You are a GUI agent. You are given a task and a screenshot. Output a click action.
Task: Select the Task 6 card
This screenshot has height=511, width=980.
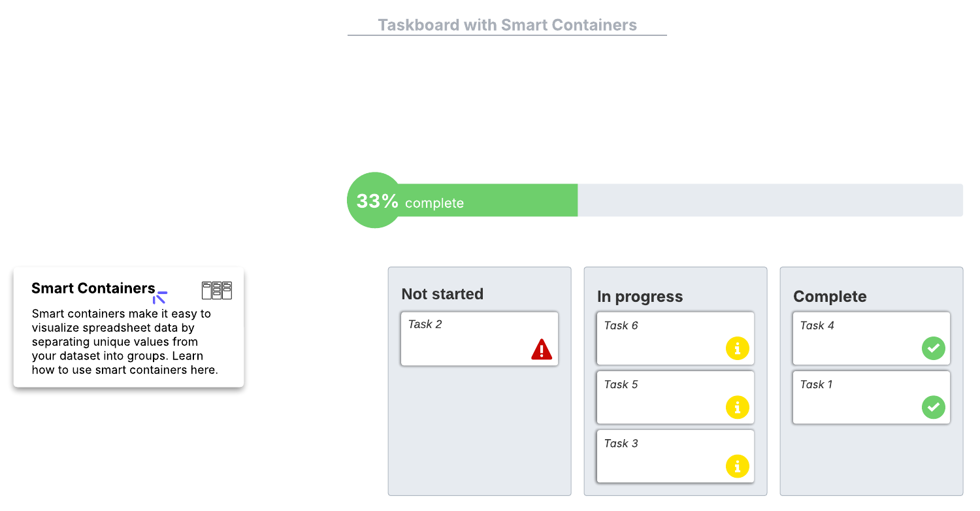point(660,338)
